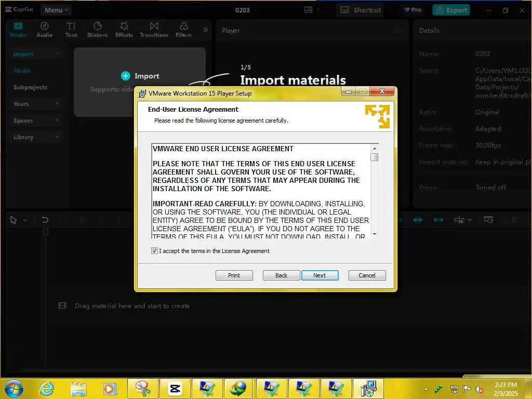The height and width of the screenshot is (399, 532).
Task: Expand the Import section in CapCut sidebar
Action: pyautogui.click(x=36, y=54)
